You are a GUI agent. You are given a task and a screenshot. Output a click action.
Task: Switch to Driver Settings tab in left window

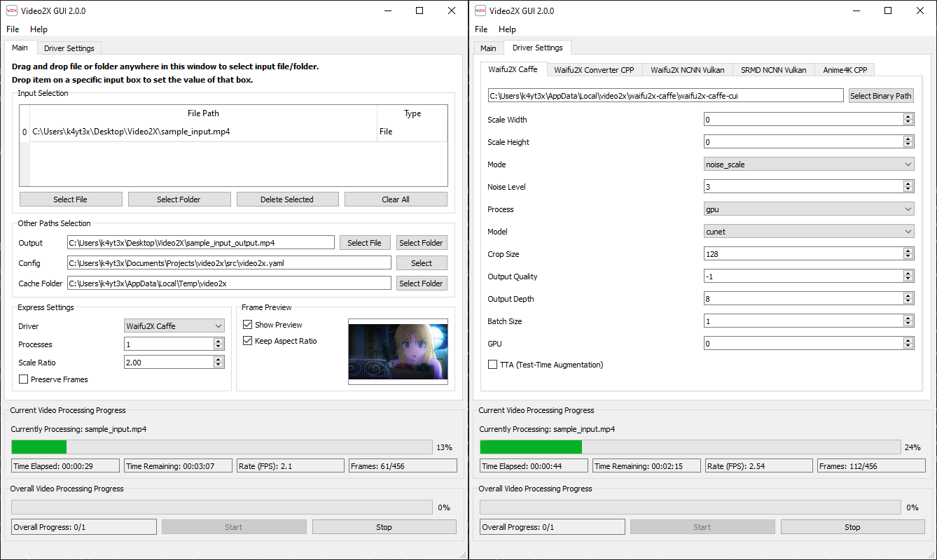coord(69,48)
